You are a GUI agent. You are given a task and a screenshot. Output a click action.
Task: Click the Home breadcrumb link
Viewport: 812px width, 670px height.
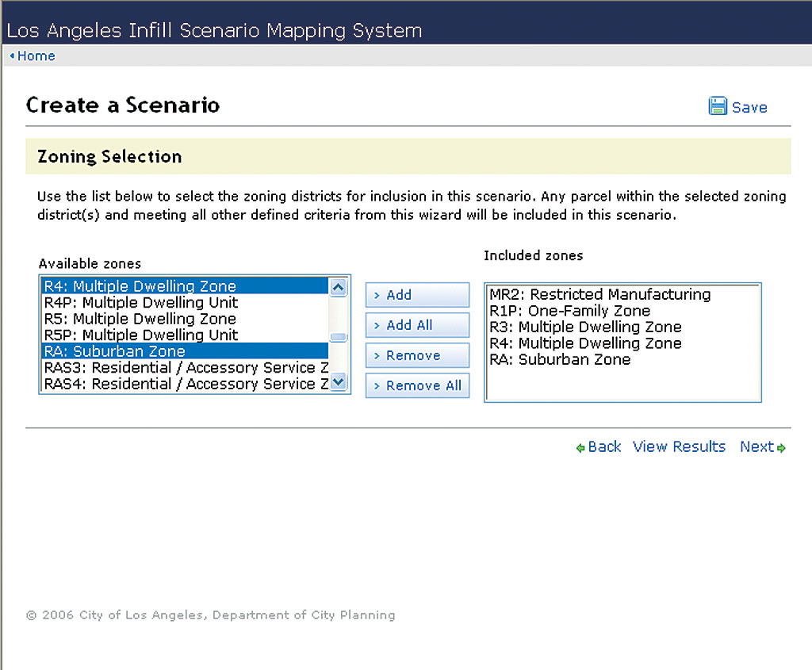(x=36, y=56)
